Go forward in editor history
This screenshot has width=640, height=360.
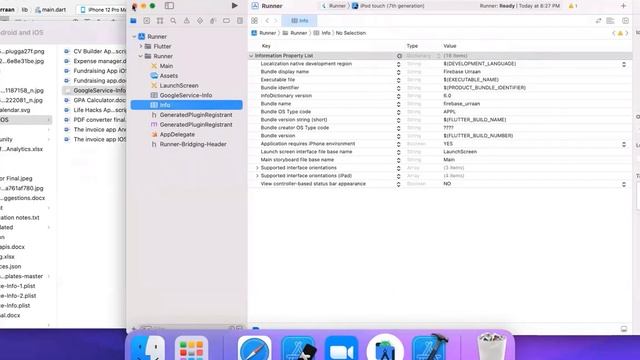point(276,21)
